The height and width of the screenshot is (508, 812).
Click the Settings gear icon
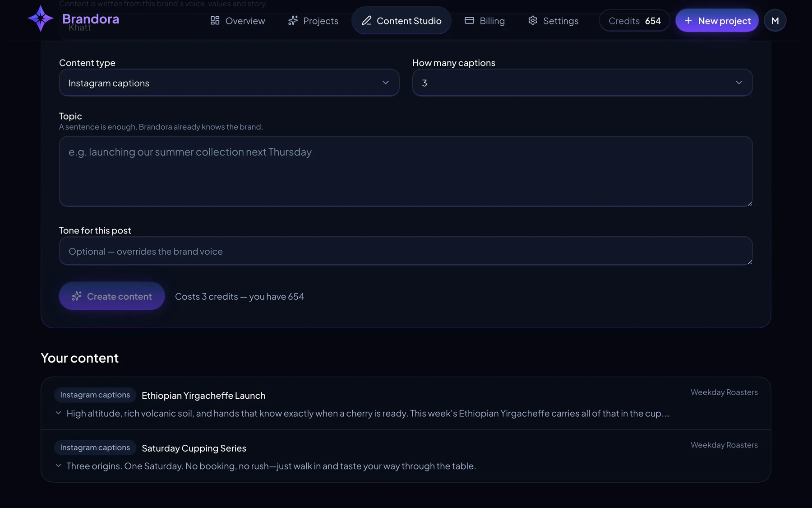click(x=533, y=20)
